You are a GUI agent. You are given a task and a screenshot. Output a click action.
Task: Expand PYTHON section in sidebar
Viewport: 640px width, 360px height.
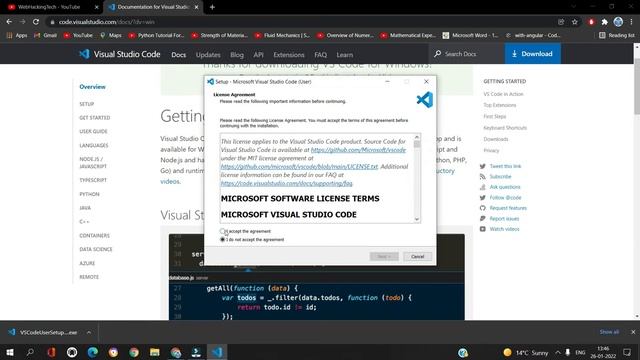point(89,194)
